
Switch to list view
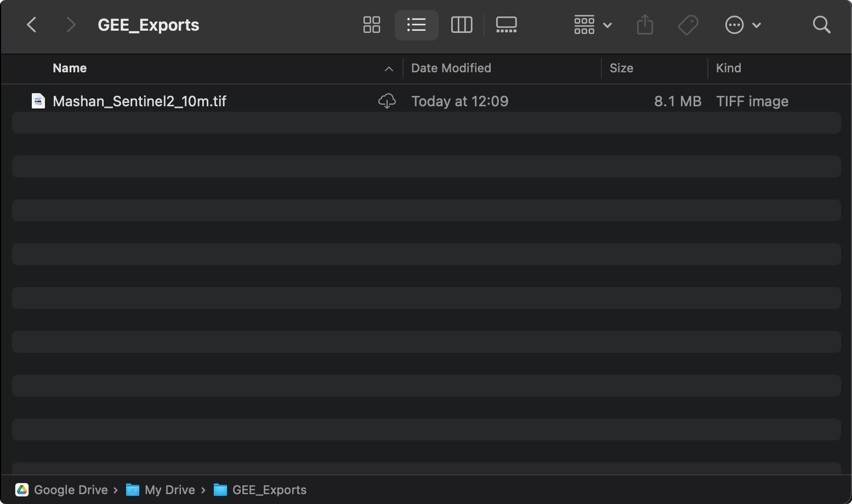click(417, 25)
